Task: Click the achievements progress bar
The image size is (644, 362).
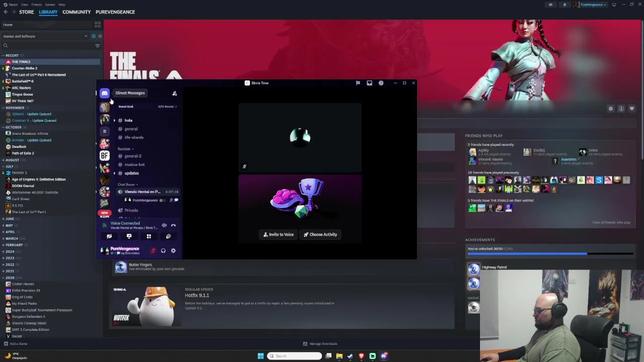Action: (x=550, y=254)
